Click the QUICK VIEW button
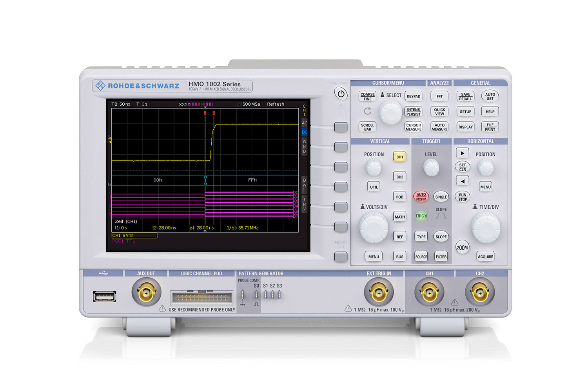588x372 pixels. 439,112
